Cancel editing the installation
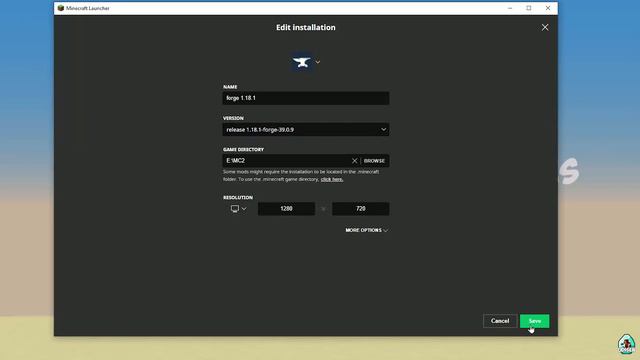Screen dimensions: 640x360 (x=500, y=321)
